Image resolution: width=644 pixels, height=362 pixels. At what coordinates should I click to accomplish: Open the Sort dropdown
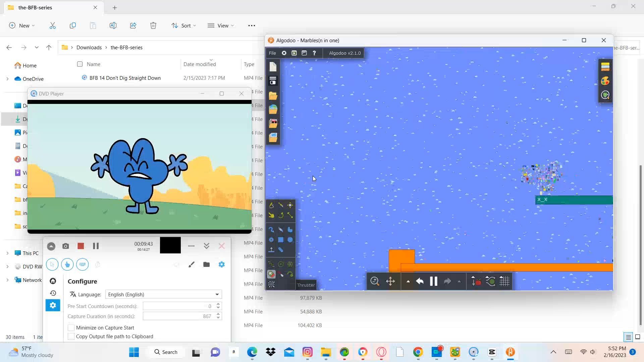(183, 25)
